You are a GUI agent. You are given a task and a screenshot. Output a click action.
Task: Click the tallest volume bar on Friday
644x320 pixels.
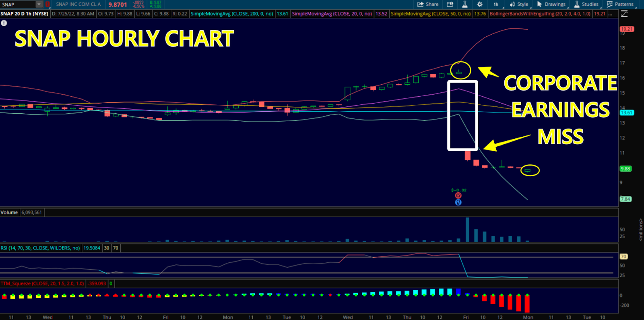click(x=467, y=230)
